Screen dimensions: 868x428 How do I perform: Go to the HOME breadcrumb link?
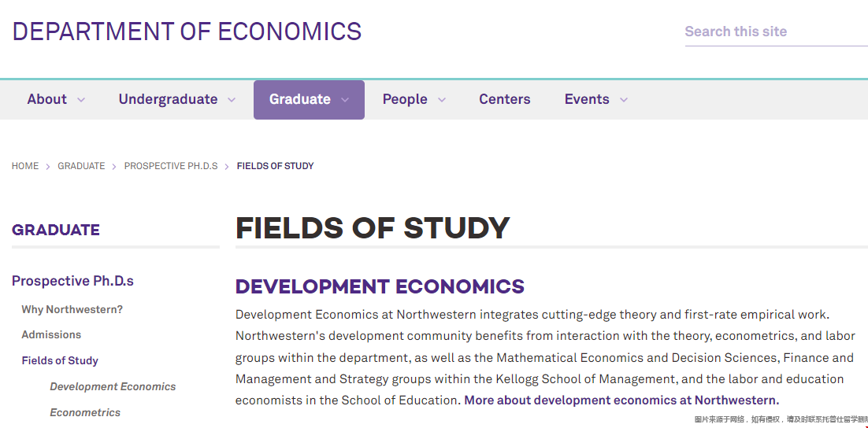[25, 166]
